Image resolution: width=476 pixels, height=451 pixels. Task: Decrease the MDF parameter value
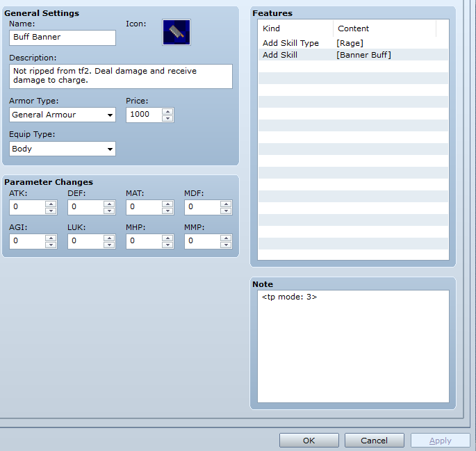(226, 211)
